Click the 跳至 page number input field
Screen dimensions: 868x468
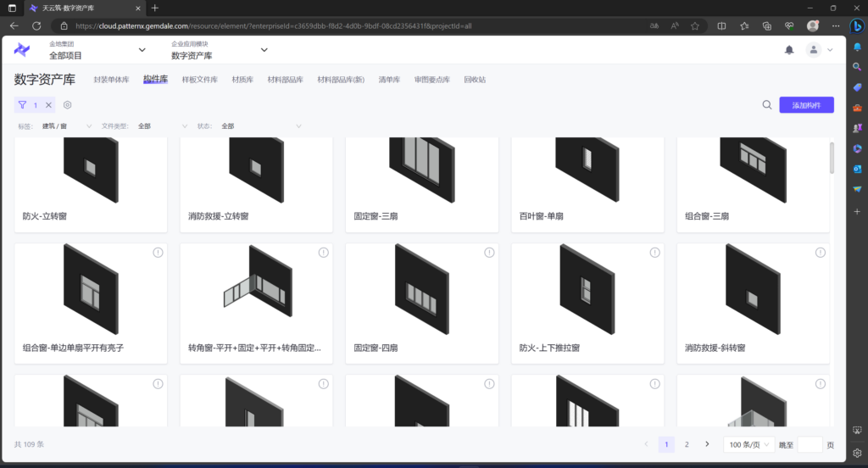[810, 444]
